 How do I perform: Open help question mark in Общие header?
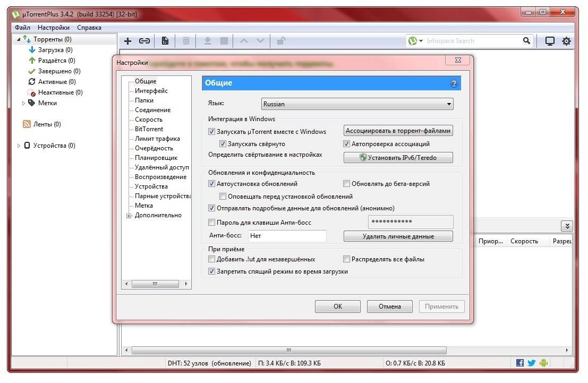454,83
